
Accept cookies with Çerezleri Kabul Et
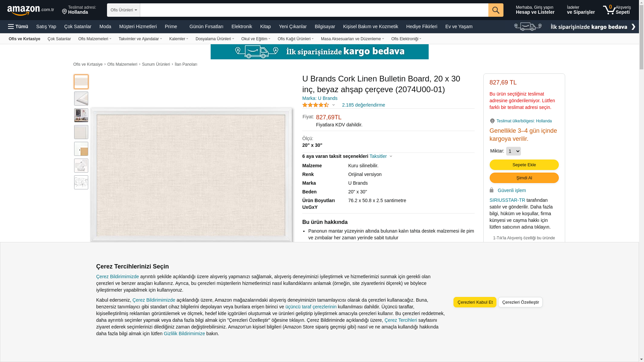click(x=475, y=302)
